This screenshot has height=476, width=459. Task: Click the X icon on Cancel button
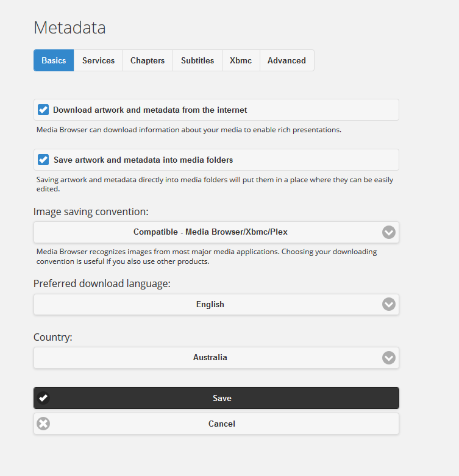[43, 424]
